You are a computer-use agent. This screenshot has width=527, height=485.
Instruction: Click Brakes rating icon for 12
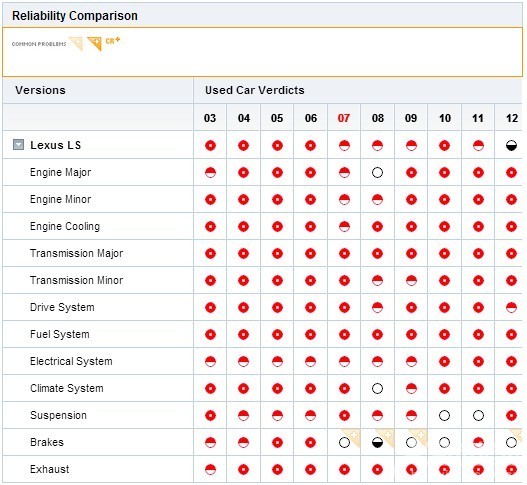point(511,443)
